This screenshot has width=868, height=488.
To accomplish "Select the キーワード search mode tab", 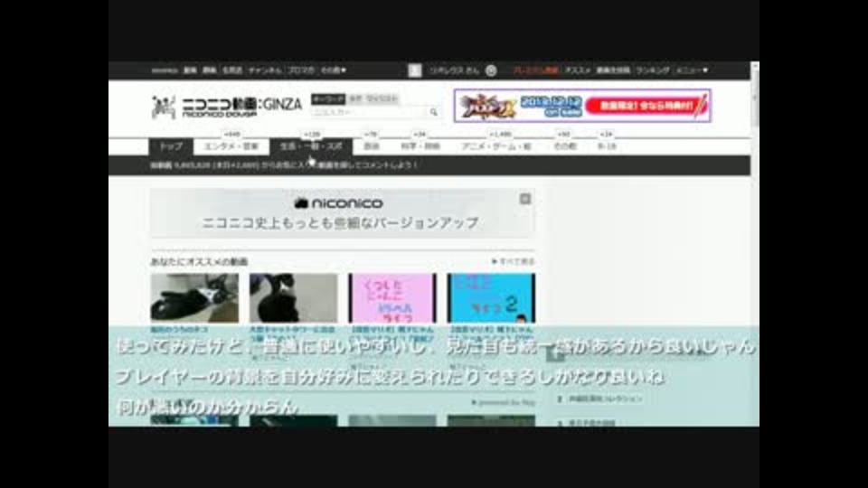I will [x=328, y=99].
